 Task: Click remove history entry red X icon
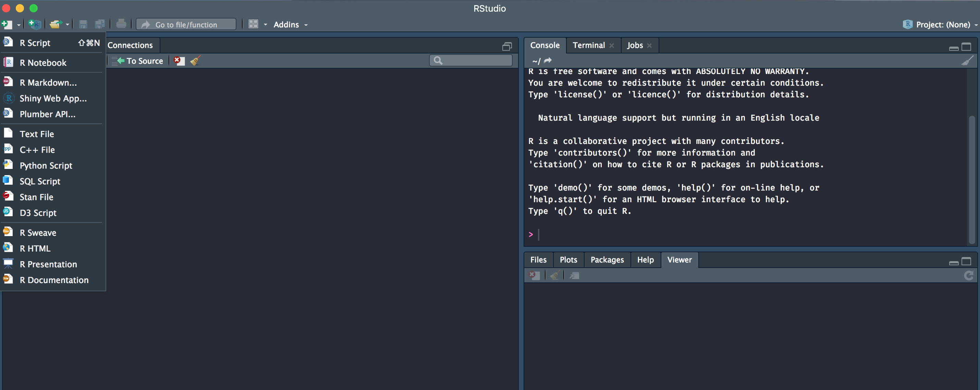tap(179, 61)
